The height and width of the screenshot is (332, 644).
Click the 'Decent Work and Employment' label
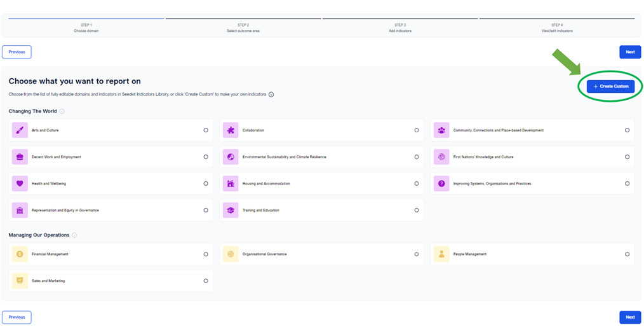57,157
